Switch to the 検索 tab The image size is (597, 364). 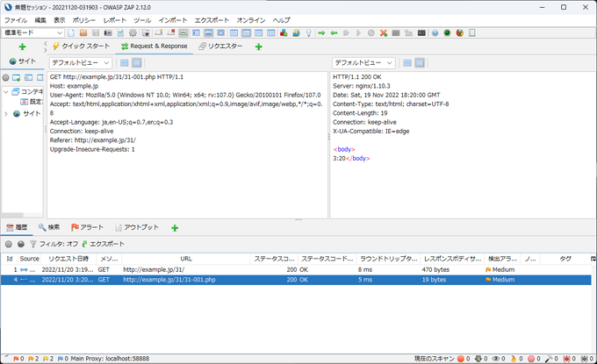click(49, 227)
